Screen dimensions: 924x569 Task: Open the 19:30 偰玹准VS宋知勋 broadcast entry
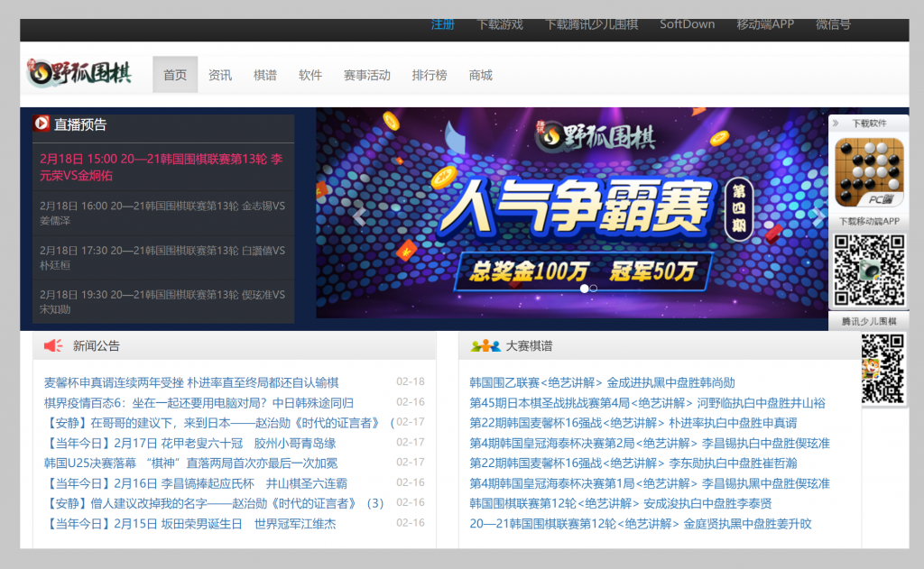163,301
